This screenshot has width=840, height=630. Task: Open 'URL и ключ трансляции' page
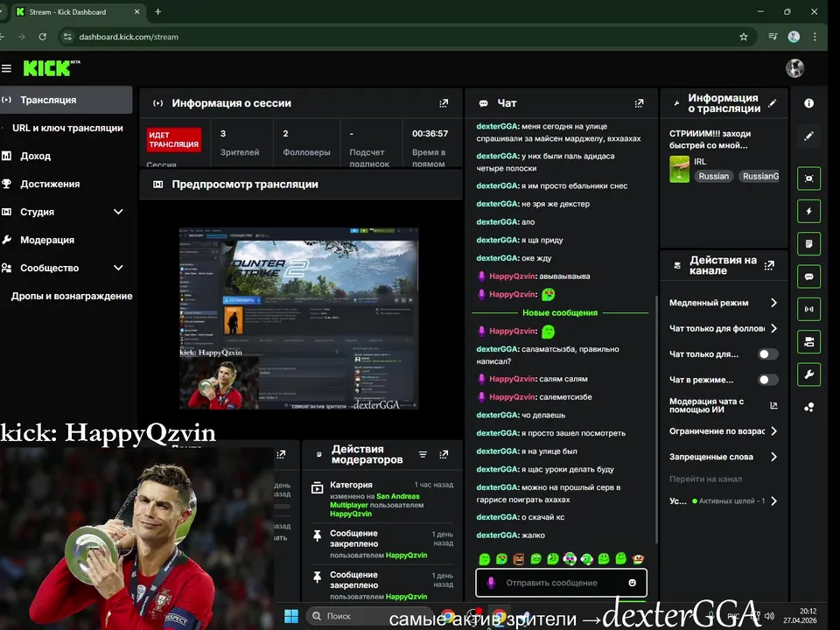coord(67,128)
